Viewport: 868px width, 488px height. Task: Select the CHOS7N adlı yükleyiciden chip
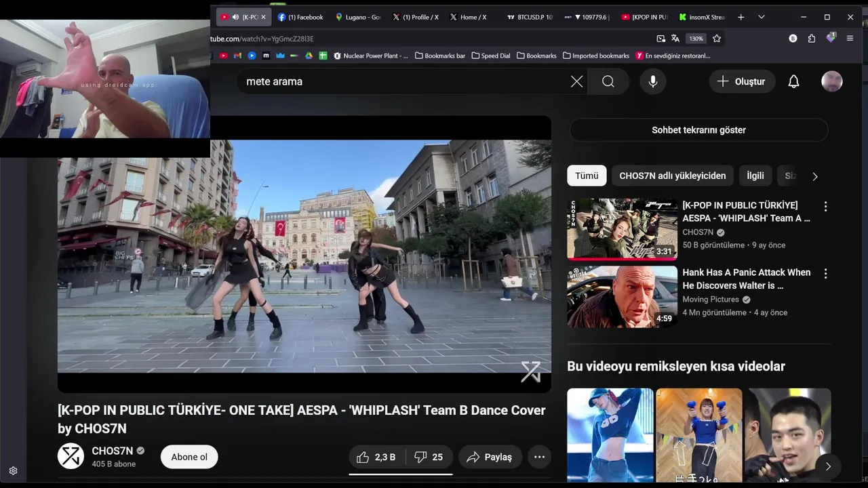pos(673,176)
